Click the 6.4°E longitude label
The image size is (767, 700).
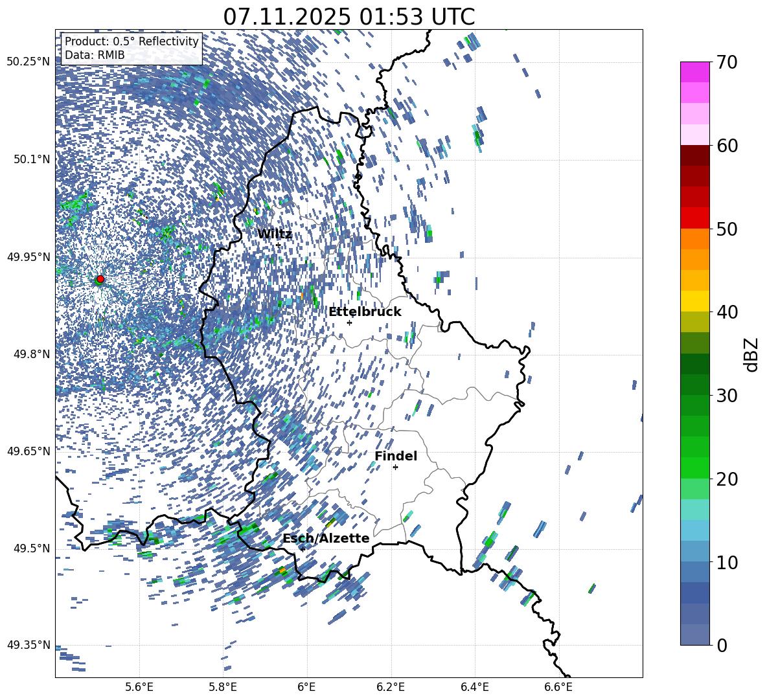tap(474, 688)
